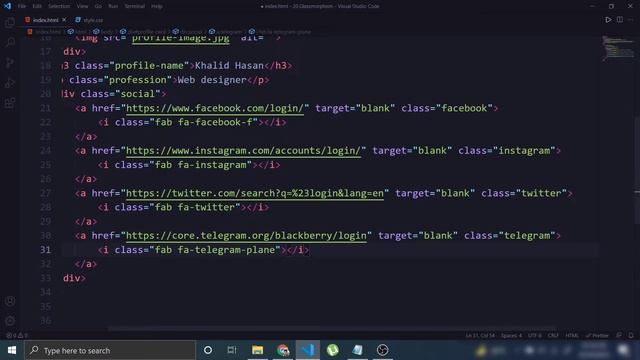Image resolution: width=640 pixels, height=360 pixels.
Task: Open the Facebook login URL link
Action: pyautogui.click(x=215, y=108)
